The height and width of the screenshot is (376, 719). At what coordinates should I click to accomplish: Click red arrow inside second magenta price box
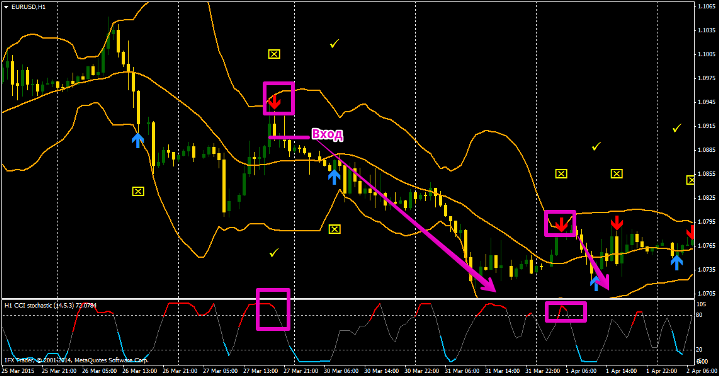(x=561, y=225)
